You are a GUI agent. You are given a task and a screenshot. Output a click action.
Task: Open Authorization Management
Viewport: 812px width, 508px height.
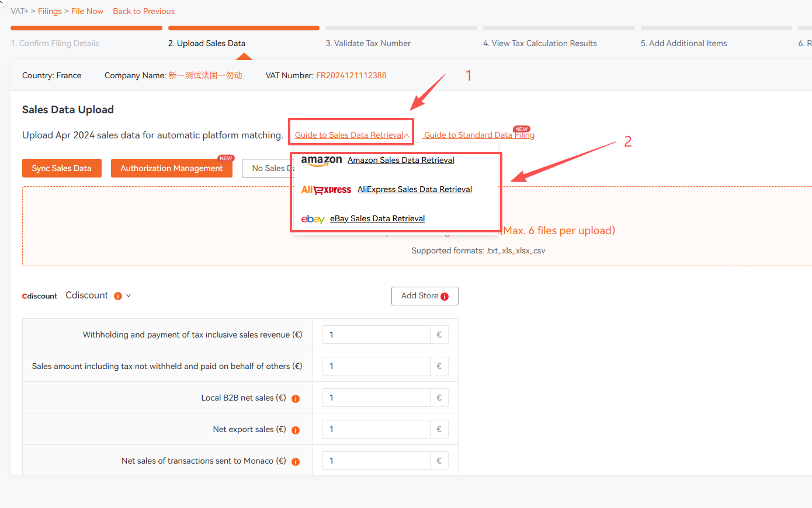tap(172, 168)
